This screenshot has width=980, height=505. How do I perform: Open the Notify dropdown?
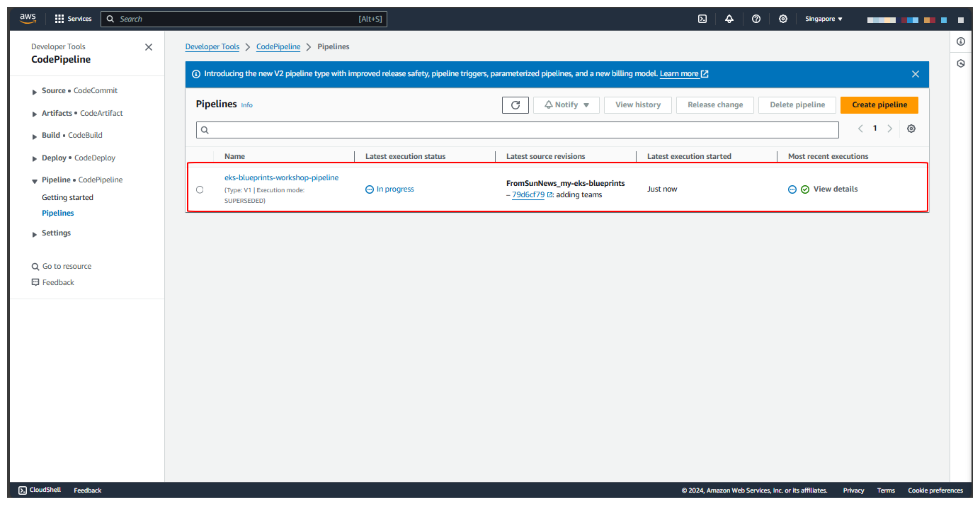(x=566, y=105)
